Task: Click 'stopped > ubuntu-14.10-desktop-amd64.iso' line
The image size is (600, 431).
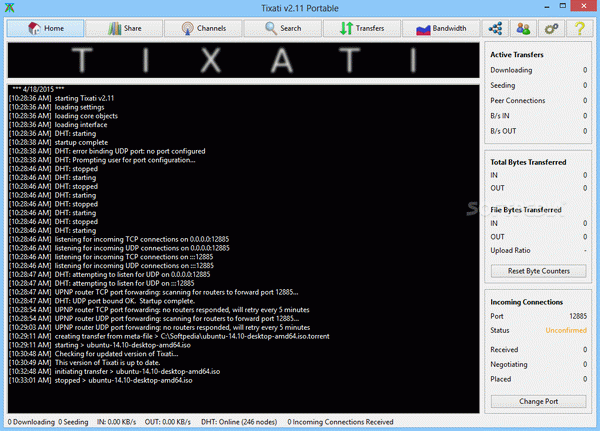Action: point(101,380)
